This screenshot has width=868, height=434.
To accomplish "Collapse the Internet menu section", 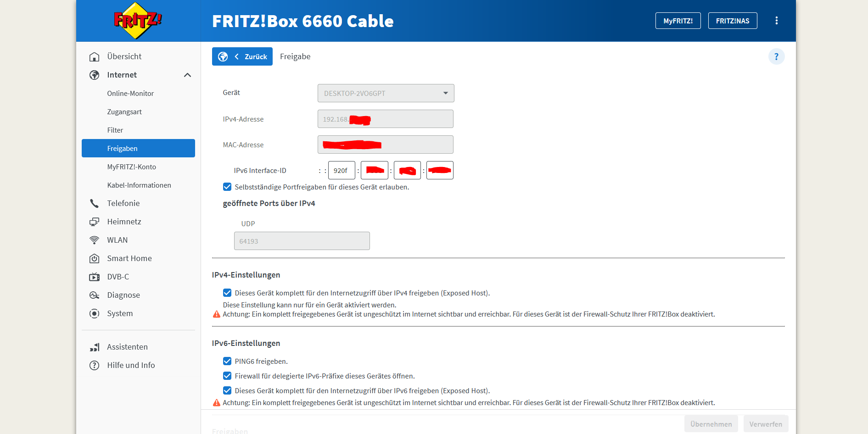I will pyautogui.click(x=187, y=75).
